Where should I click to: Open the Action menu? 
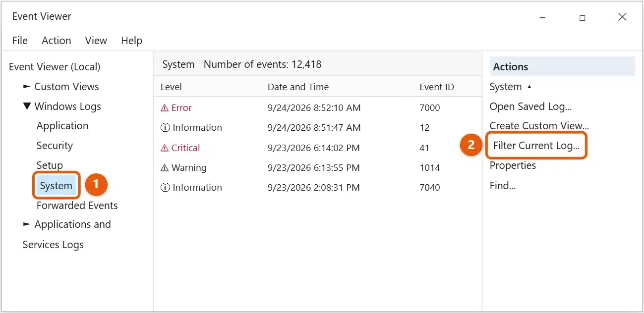coord(56,41)
